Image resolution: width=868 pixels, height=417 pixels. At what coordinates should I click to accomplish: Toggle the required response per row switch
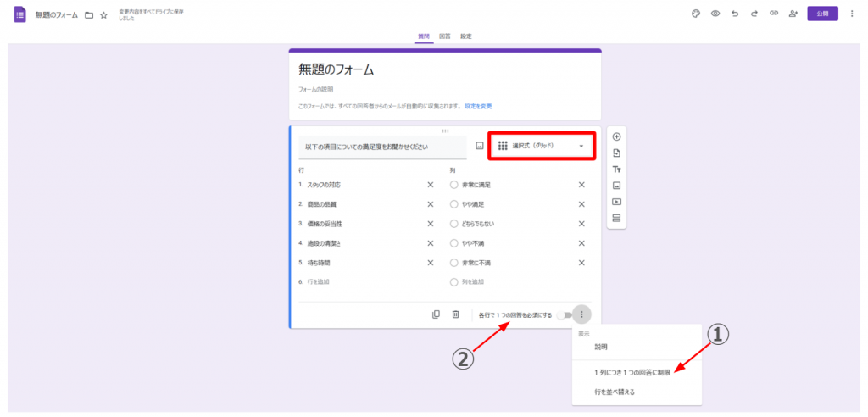[563, 314]
